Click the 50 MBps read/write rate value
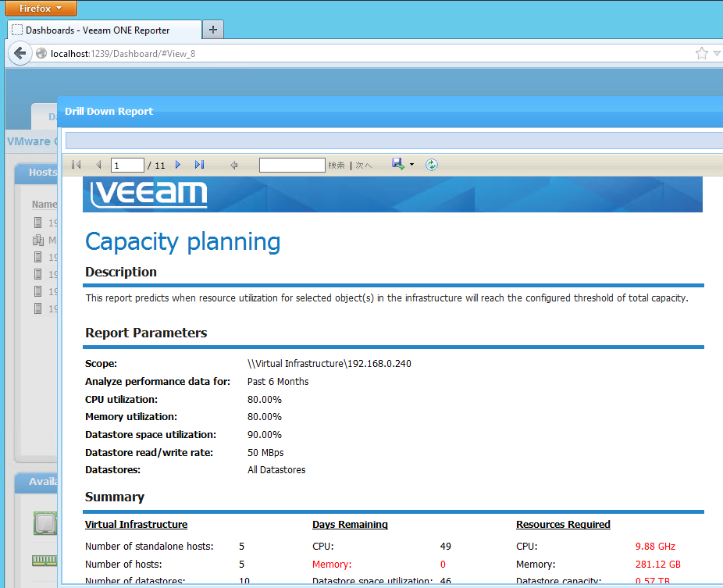Viewport: 723px width, 588px height. click(x=265, y=453)
